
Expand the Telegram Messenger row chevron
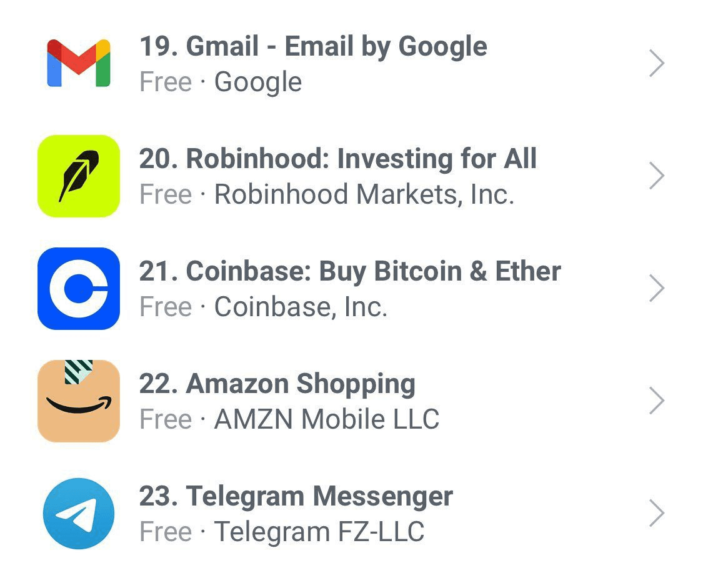[x=657, y=514]
